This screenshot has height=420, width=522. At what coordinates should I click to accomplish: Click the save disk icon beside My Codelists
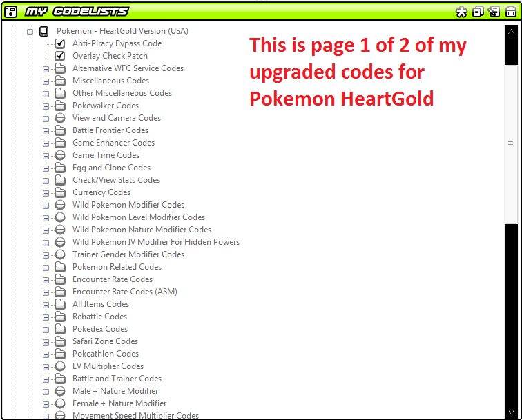tap(10, 12)
